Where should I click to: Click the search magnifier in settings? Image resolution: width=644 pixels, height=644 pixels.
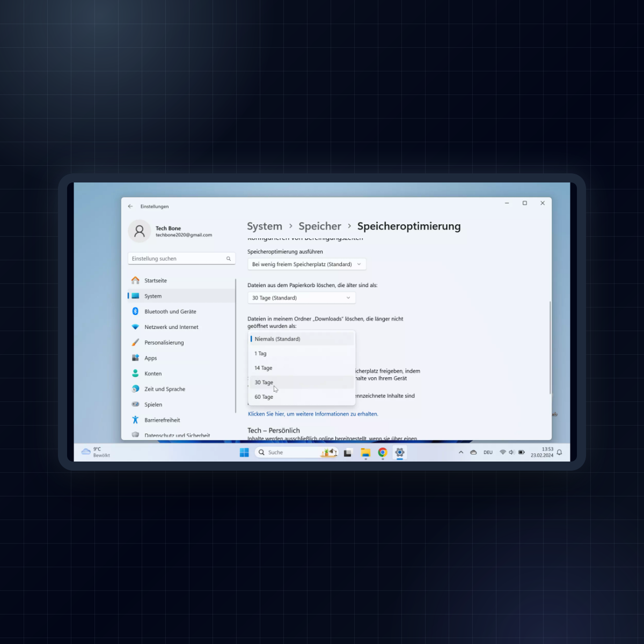click(x=229, y=259)
